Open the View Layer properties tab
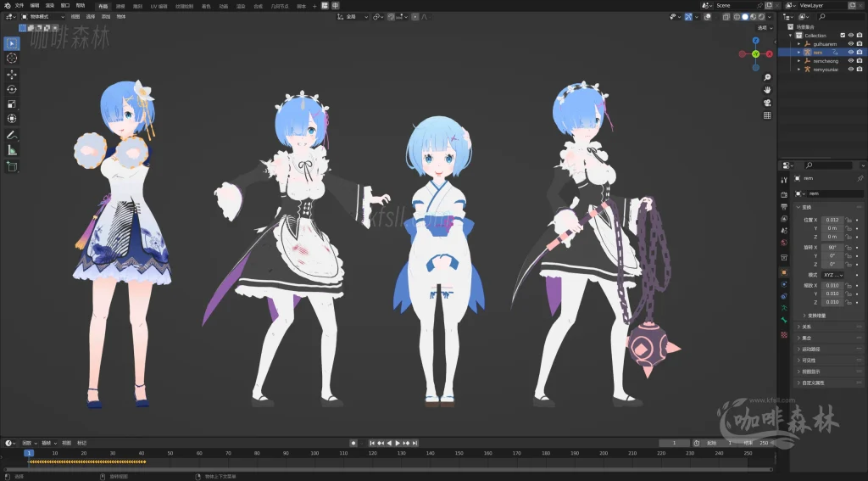 tap(784, 219)
